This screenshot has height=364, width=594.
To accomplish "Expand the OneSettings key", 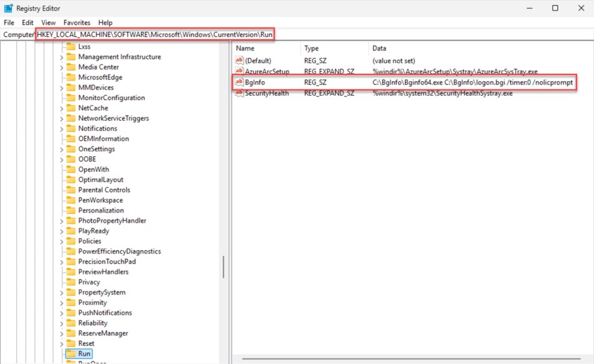I will pyautogui.click(x=61, y=149).
